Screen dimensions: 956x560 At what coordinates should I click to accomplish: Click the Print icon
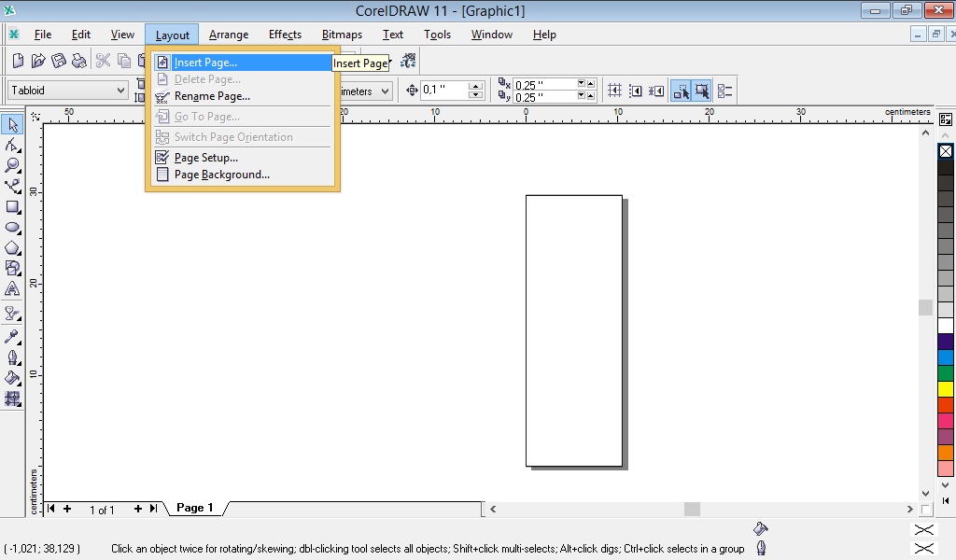click(x=79, y=61)
